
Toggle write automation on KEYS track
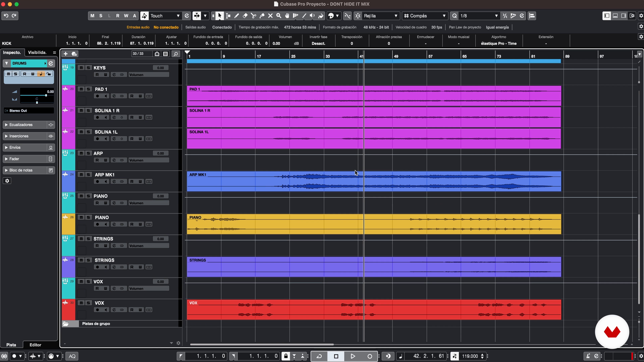(105, 75)
